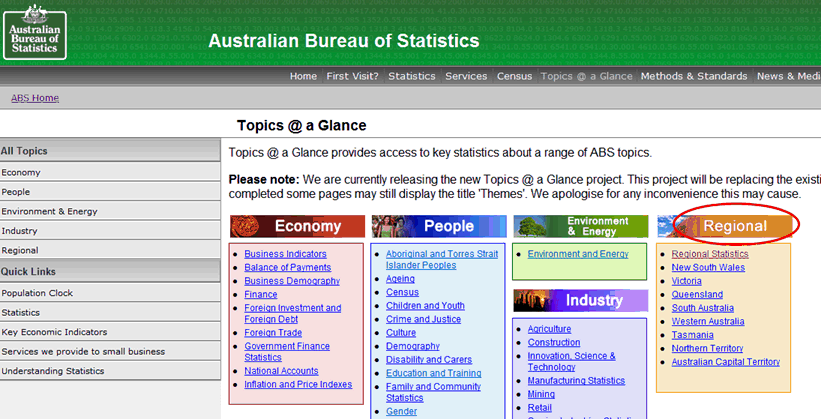Viewport: 821px width, 419px height.
Task: Open the Tasmania link
Action: (693, 335)
